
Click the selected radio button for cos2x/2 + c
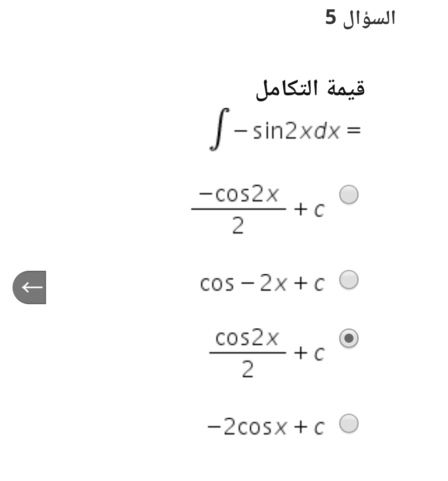(x=349, y=338)
